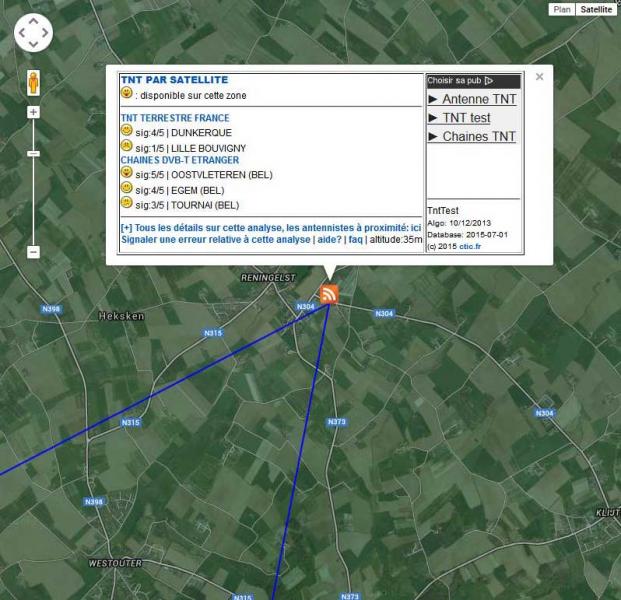This screenshot has width=621, height=600.
Task: Click the orange RSS antenna marker on map
Action: click(x=329, y=294)
